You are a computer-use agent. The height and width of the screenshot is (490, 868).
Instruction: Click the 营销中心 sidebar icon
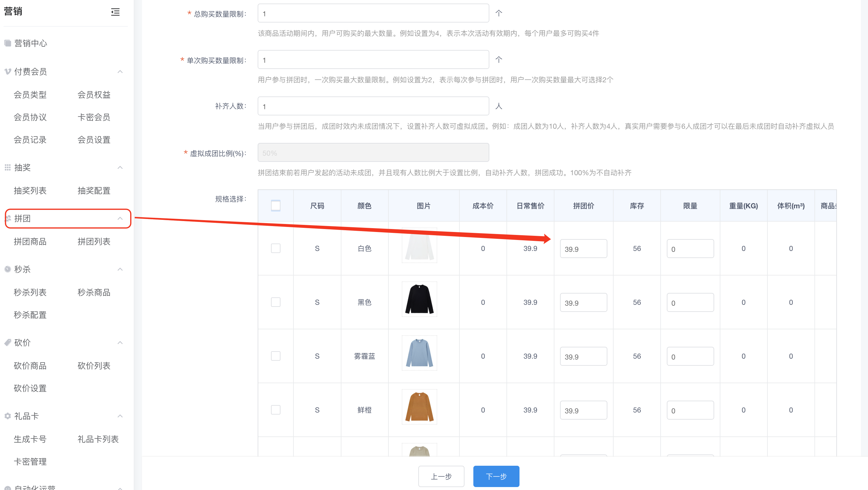(x=7, y=43)
